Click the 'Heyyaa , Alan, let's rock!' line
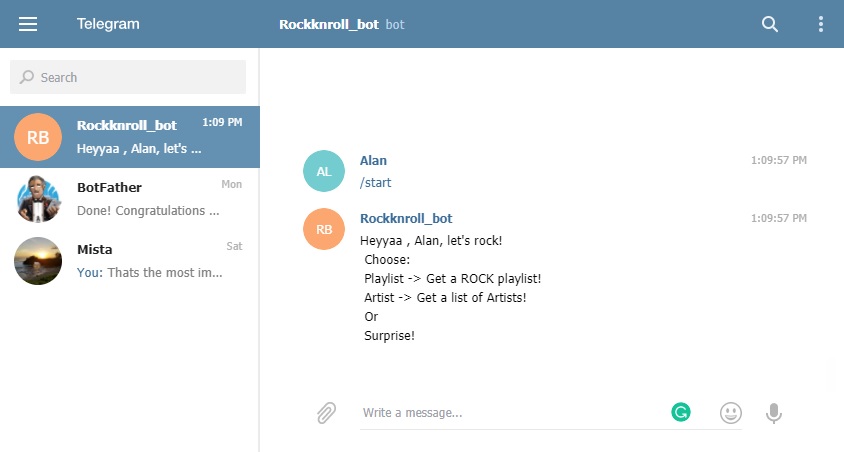 click(x=431, y=241)
